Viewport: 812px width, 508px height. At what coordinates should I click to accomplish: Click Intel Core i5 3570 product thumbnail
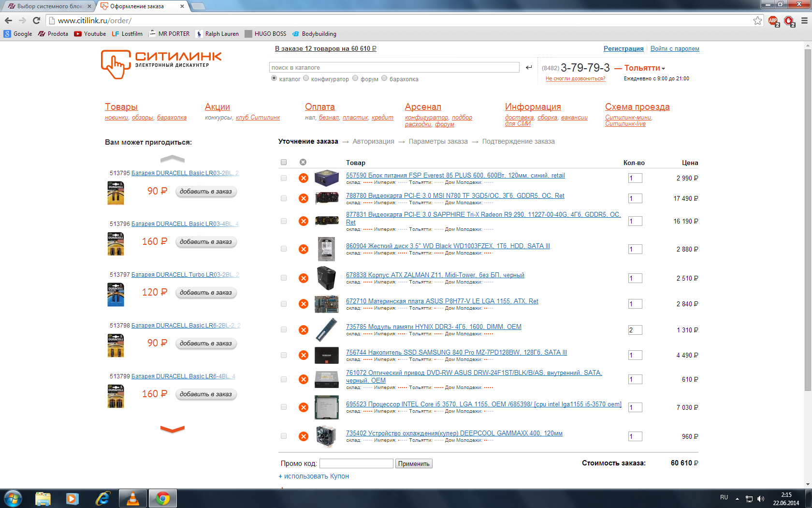tap(327, 407)
